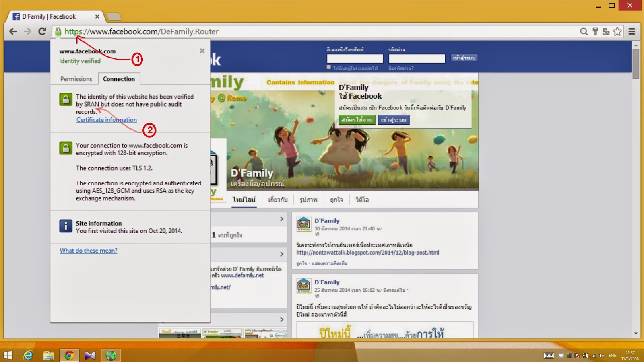Open zoom magnifier icon in address bar

point(584,31)
